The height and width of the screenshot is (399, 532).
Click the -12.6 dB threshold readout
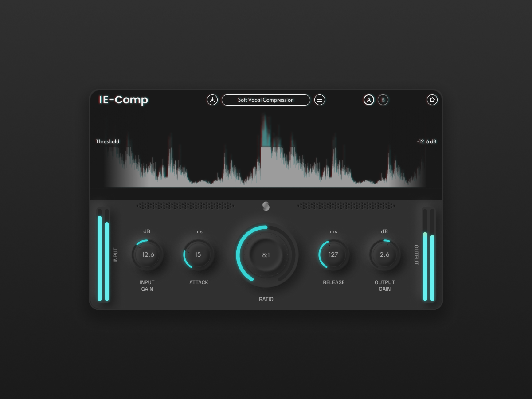426,141
